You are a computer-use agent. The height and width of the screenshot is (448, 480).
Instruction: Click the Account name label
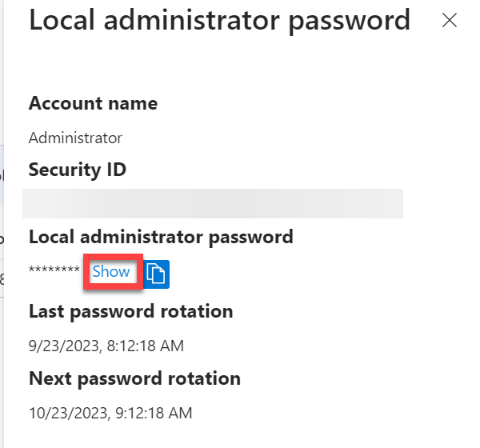[93, 103]
